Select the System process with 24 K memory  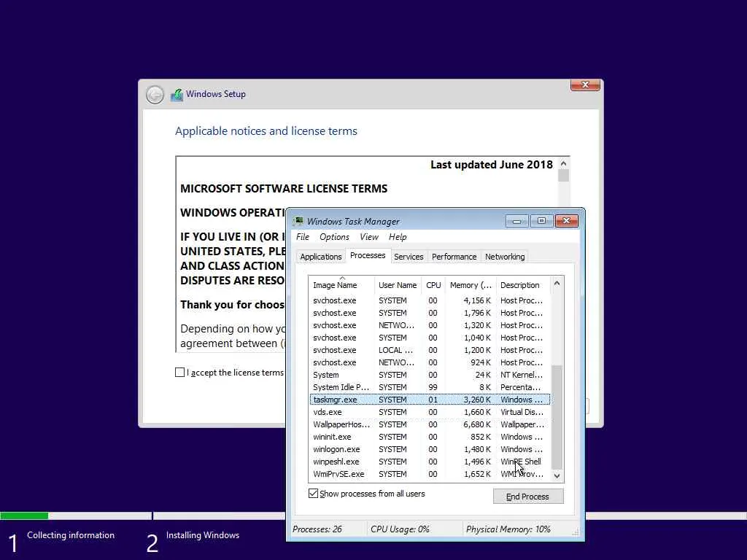[x=430, y=375]
